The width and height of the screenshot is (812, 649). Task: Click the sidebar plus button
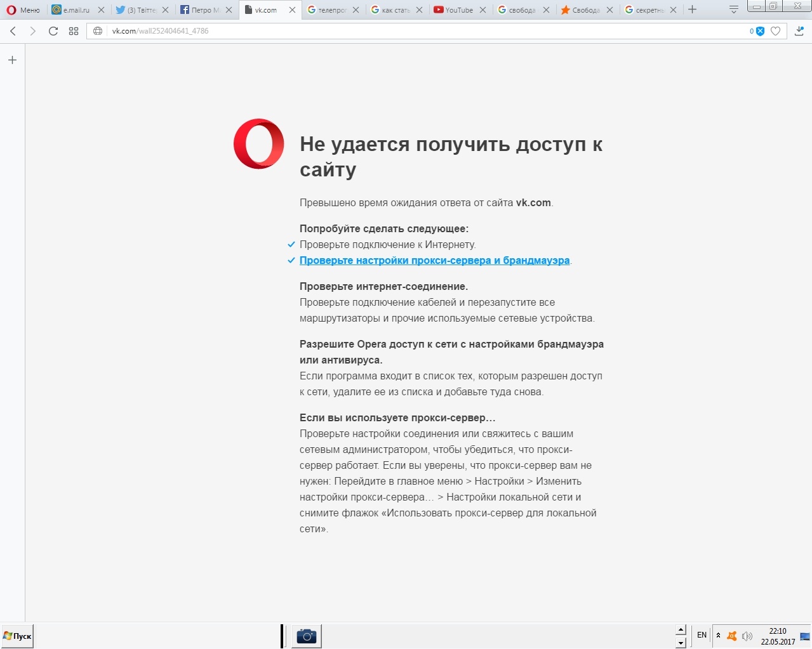pos(12,60)
